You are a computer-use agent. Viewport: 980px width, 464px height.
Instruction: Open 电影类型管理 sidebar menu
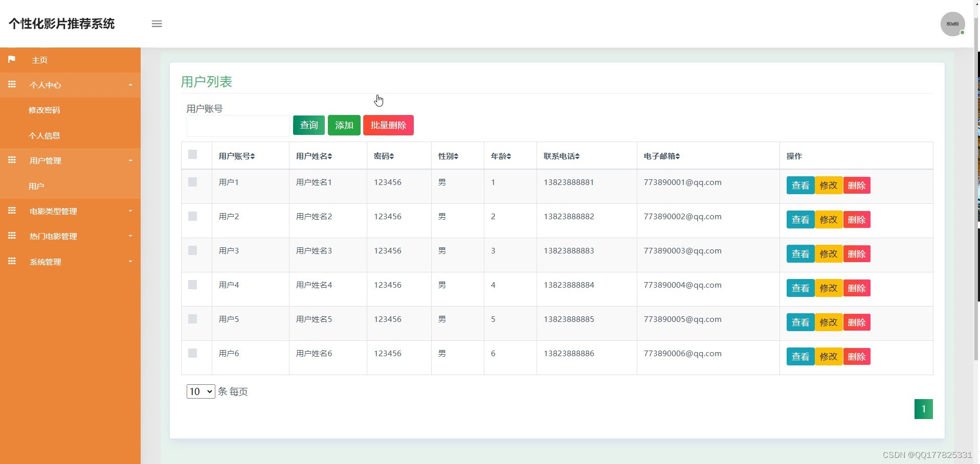70,211
